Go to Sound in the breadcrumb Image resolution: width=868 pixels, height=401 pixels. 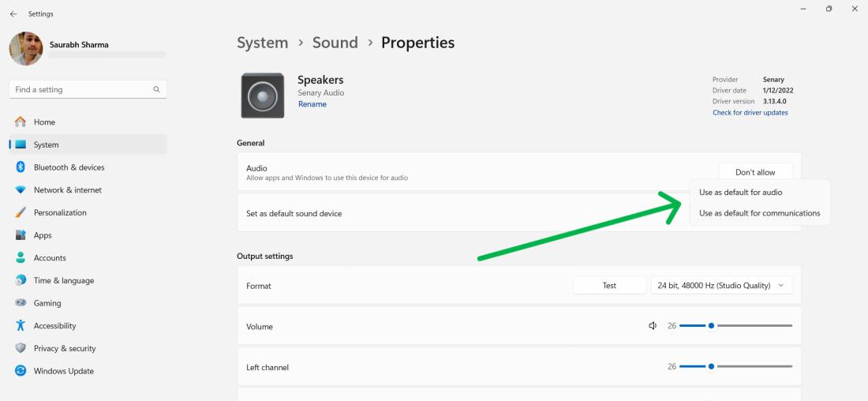coord(335,43)
